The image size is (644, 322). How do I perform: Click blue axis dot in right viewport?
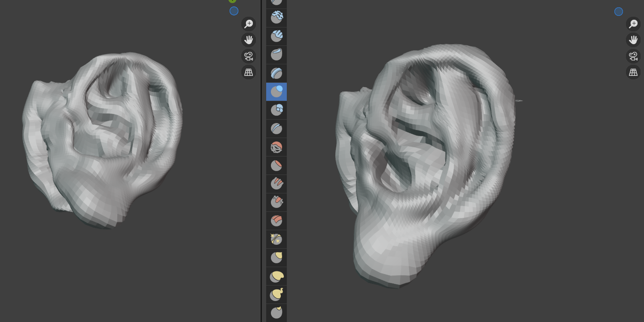pyautogui.click(x=619, y=12)
